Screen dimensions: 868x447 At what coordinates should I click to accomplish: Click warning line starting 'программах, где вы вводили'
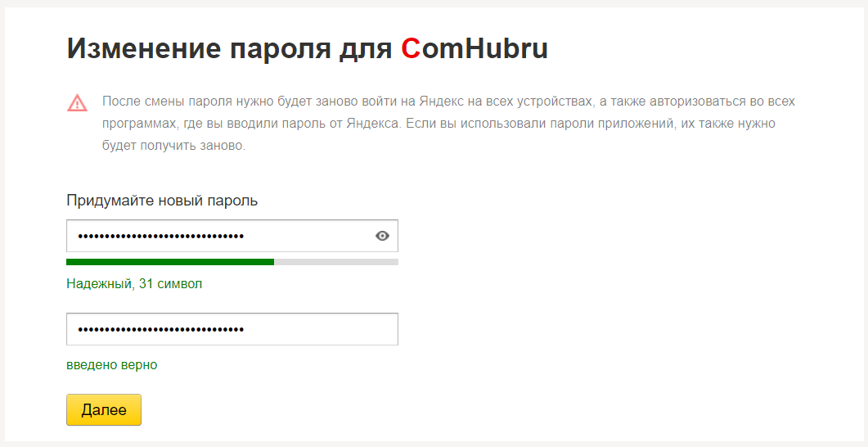point(439,124)
